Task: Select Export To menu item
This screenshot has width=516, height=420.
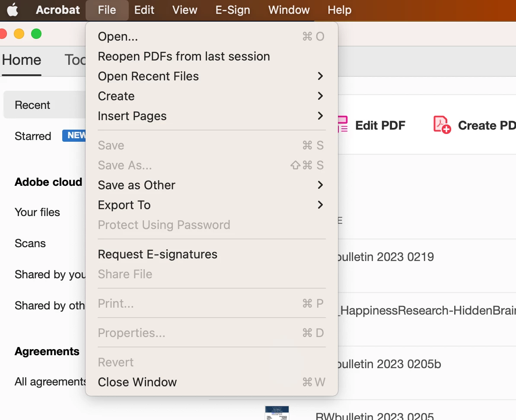Action: (211, 205)
